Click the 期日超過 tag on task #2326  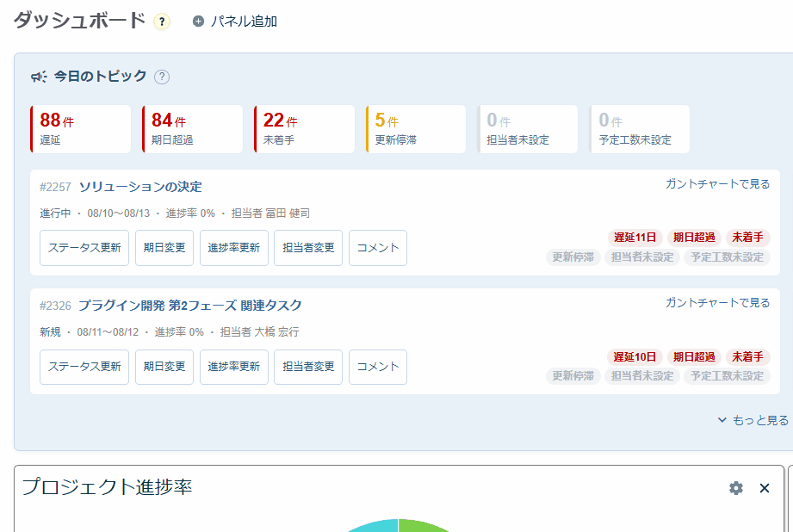694,357
